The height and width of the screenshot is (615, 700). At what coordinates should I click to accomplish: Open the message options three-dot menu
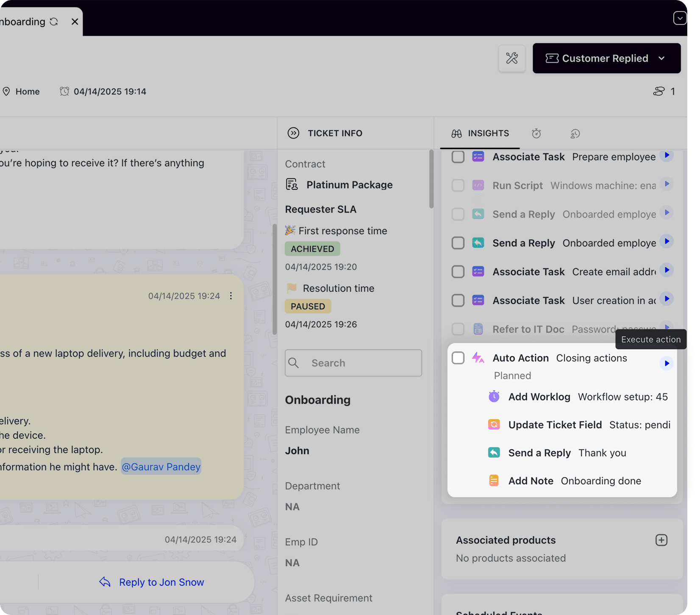[x=231, y=296]
